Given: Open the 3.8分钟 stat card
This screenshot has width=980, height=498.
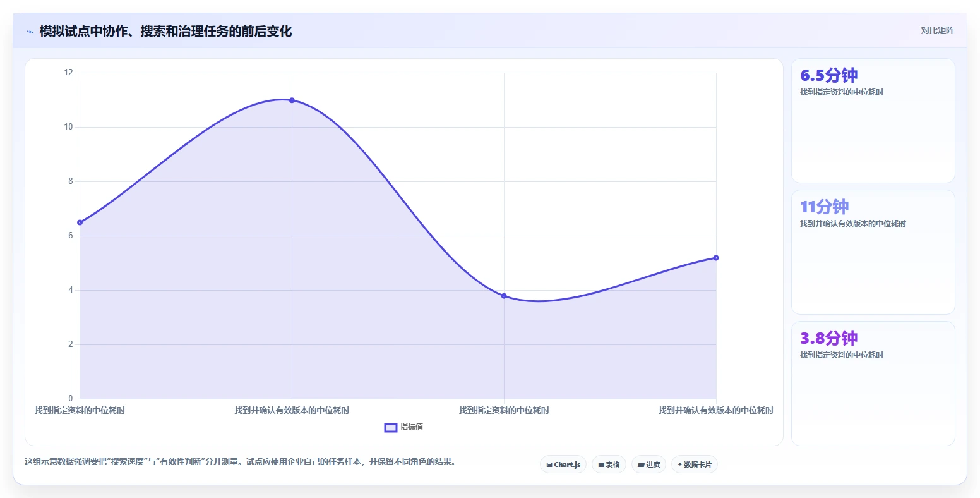Looking at the screenshot, I should point(873,384).
